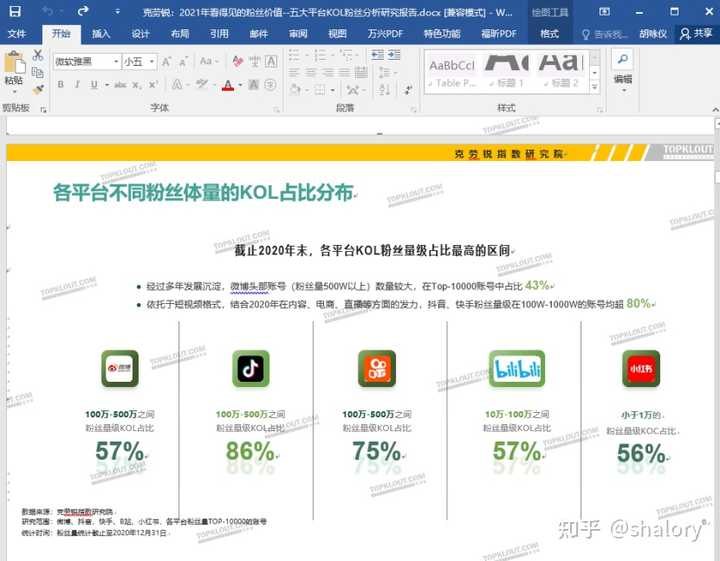Image resolution: width=720 pixels, height=561 pixels.
Task: Open the Find magnifier in editing group
Action: click(622, 60)
